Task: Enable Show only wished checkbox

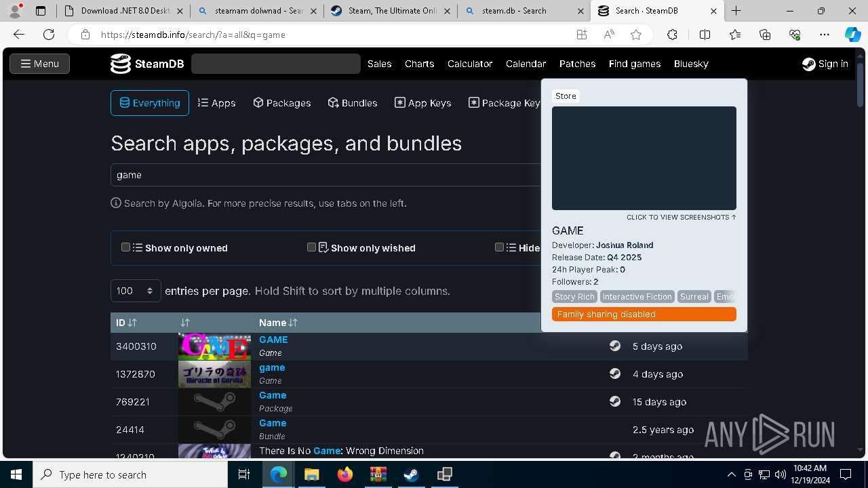Action: (311, 247)
